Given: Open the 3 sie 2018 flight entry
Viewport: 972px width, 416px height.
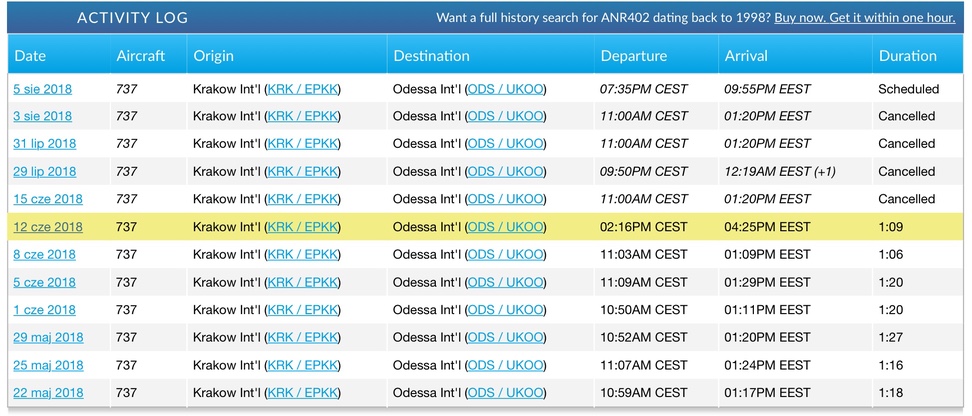Looking at the screenshot, I should click(x=43, y=116).
